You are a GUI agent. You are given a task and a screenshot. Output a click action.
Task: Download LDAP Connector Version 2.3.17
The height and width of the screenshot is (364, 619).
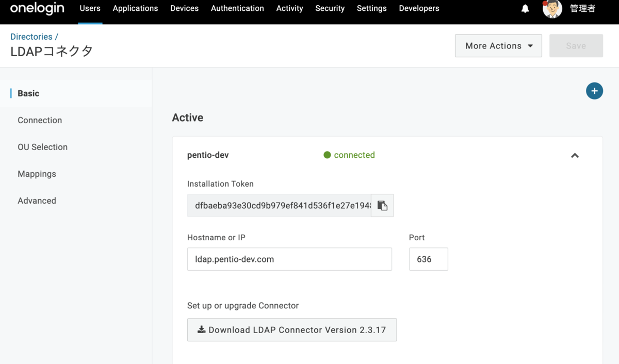click(x=292, y=330)
